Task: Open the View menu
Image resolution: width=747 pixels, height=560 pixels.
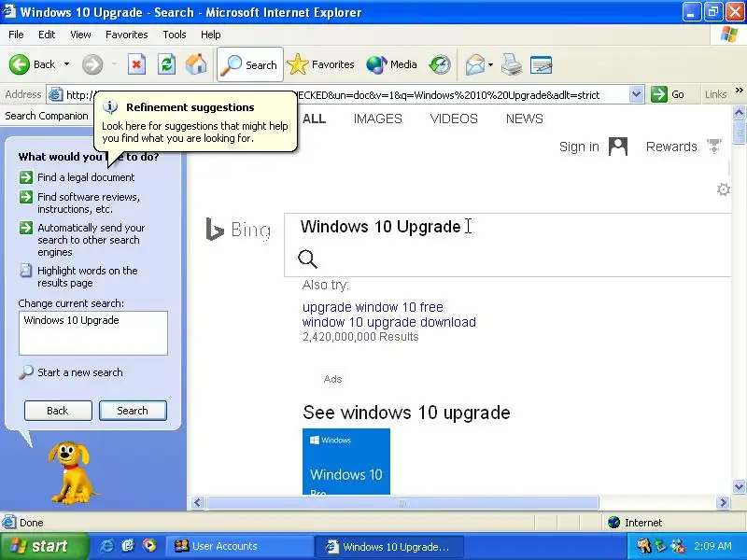Action: pyautogui.click(x=80, y=35)
